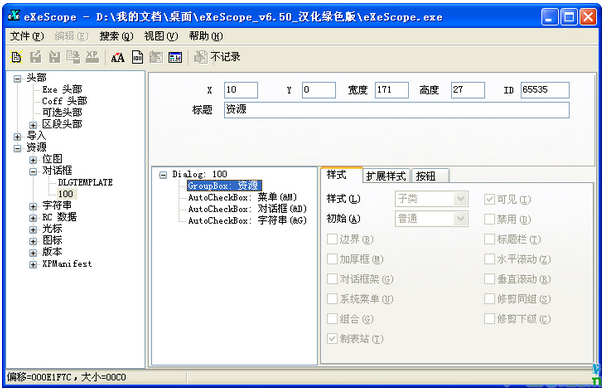Viewport: 606px width, 390px height.
Task: Select the AutoCheckBox: 字符串(&G) item
Action: (x=247, y=221)
